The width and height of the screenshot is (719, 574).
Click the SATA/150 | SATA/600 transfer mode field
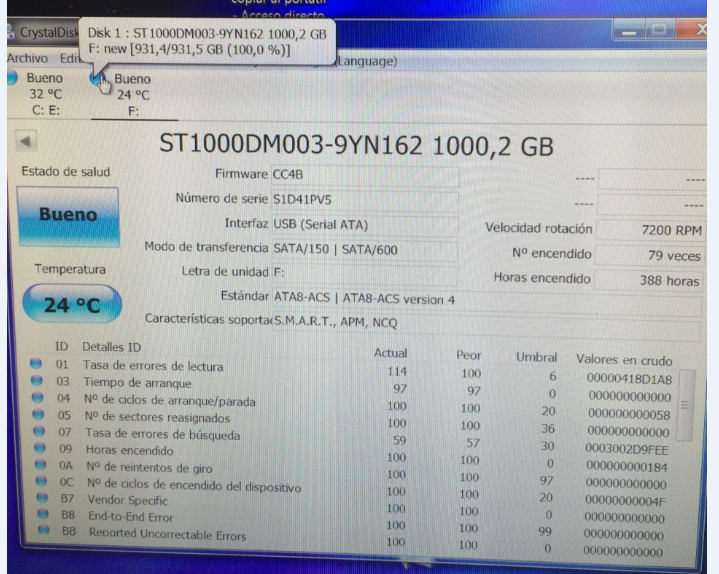coord(365,250)
